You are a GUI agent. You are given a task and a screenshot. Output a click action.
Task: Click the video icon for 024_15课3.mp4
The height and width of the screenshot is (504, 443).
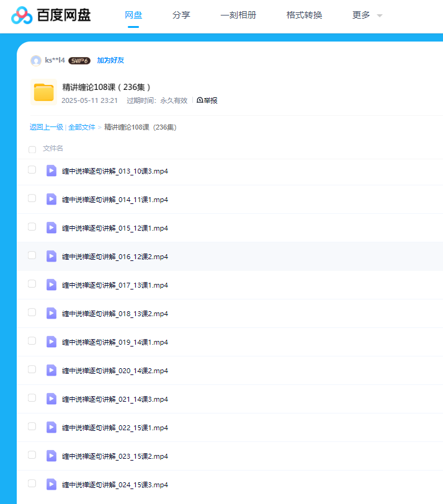point(51,484)
